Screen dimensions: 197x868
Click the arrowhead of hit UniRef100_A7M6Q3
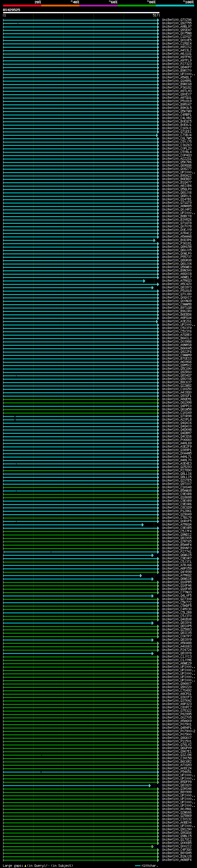[144, 281]
